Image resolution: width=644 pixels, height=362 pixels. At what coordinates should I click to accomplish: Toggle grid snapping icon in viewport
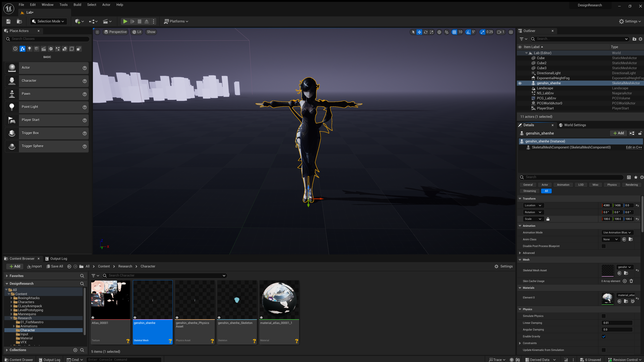pos(454,32)
